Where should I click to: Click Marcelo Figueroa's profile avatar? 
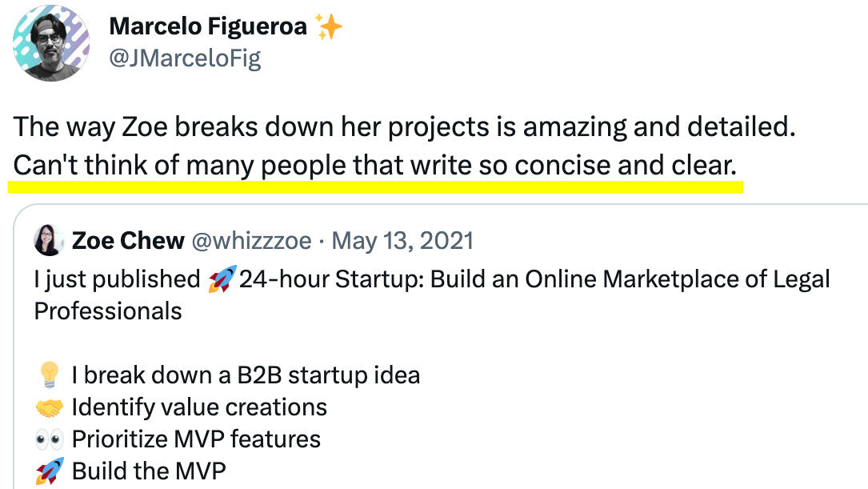click(x=52, y=43)
